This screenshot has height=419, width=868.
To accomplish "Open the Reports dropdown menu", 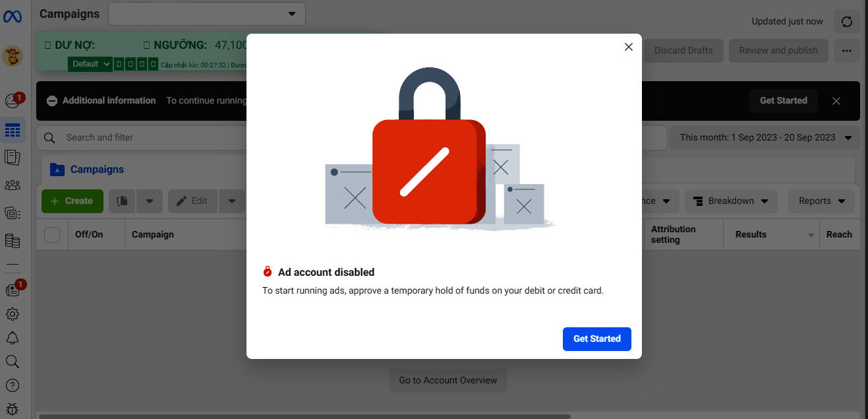I will click(821, 201).
